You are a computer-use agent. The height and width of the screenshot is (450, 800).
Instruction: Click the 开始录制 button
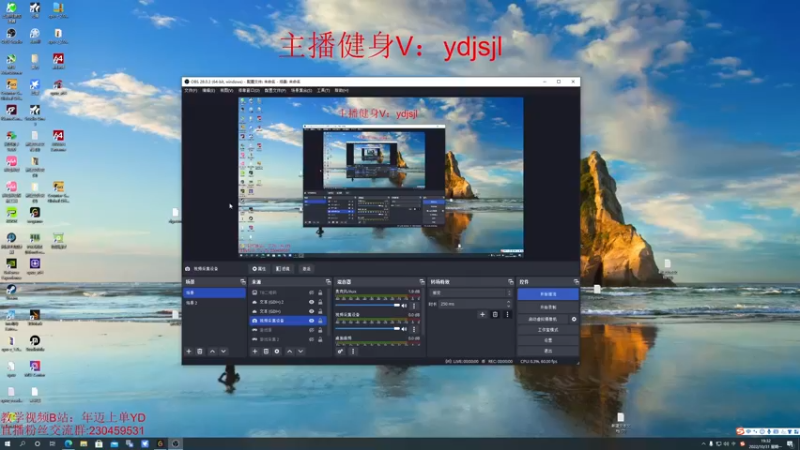[x=548, y=307]
